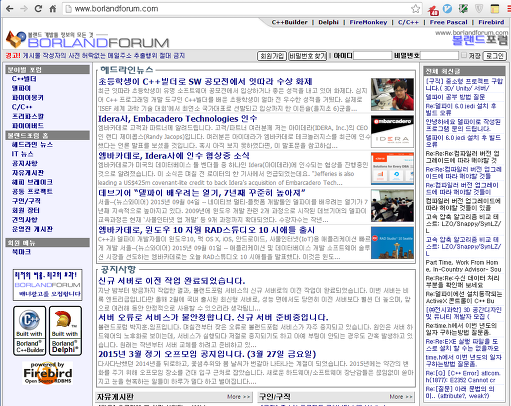Open headline about RAD스튜디오 10 시애틀 출시
Image resolution: width=511 pixels, height=406 pixels.
(x=207, y=230)
